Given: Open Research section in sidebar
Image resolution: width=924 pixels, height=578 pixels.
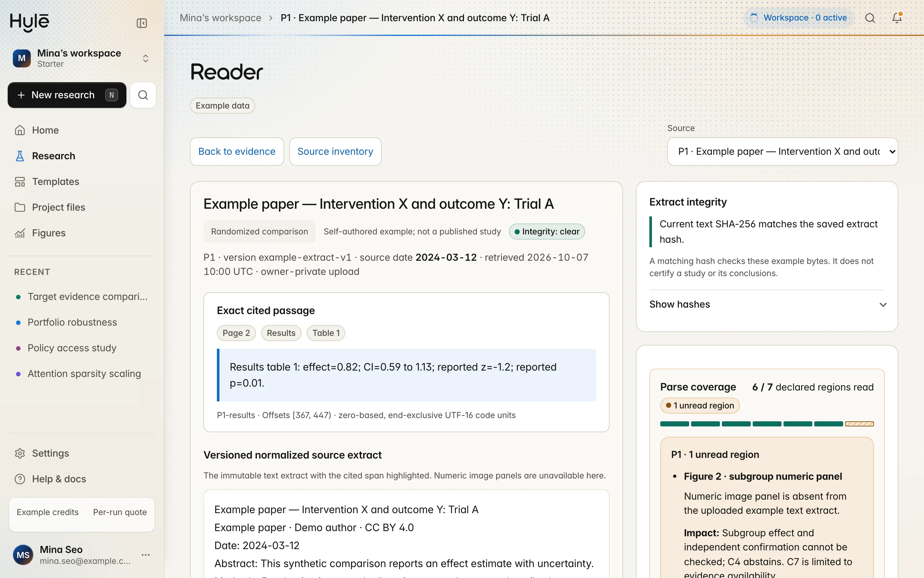Looking at the screenshot, I should (82, 156).
